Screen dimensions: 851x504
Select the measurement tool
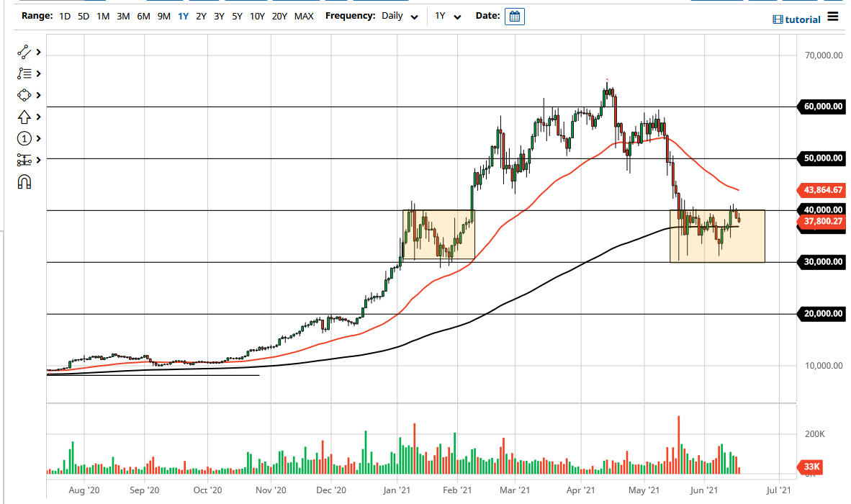coord(25,160)
